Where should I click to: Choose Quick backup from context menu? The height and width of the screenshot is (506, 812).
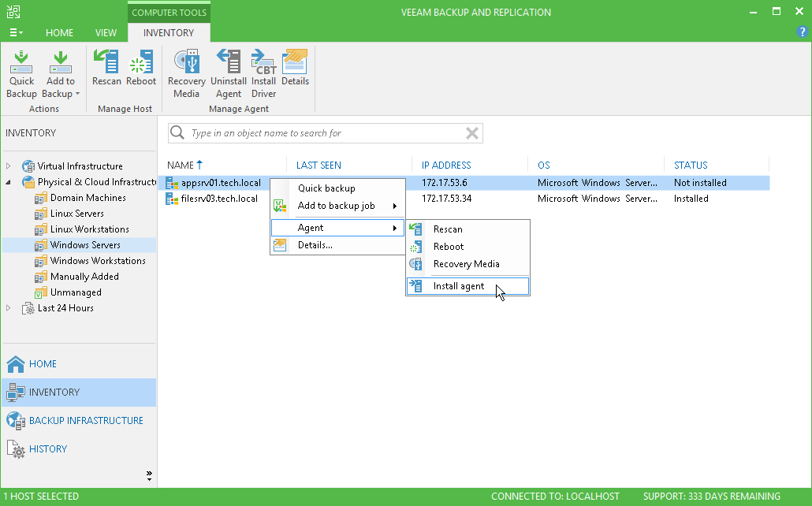337,188
